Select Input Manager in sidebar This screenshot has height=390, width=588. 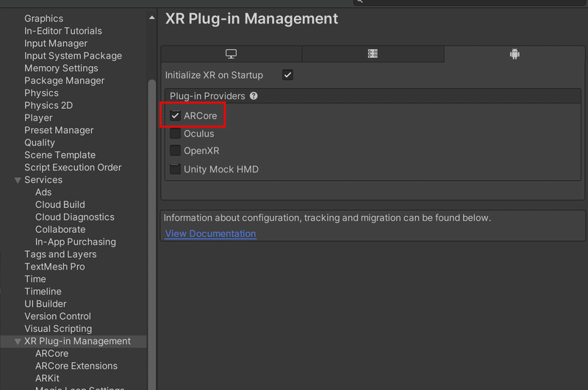(x=56, y=43)
